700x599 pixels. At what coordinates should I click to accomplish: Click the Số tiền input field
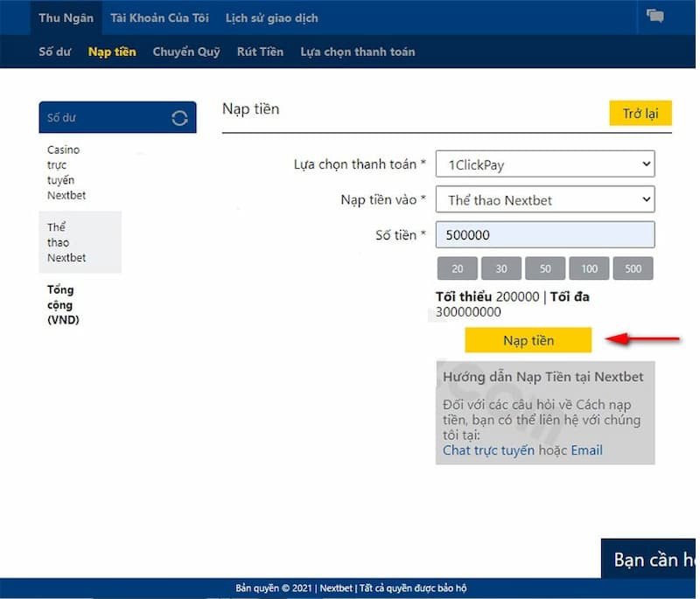[544, 235]
